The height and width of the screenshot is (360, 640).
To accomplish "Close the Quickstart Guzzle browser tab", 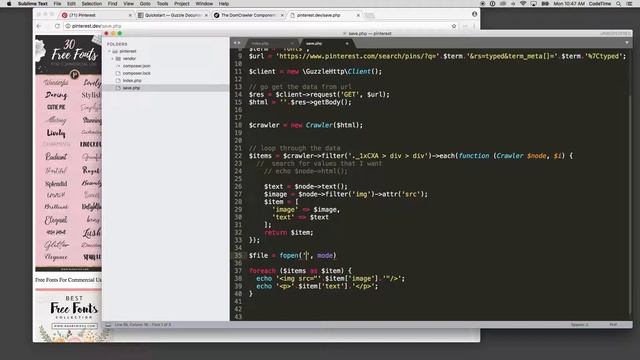I will (x=206, y=15).
